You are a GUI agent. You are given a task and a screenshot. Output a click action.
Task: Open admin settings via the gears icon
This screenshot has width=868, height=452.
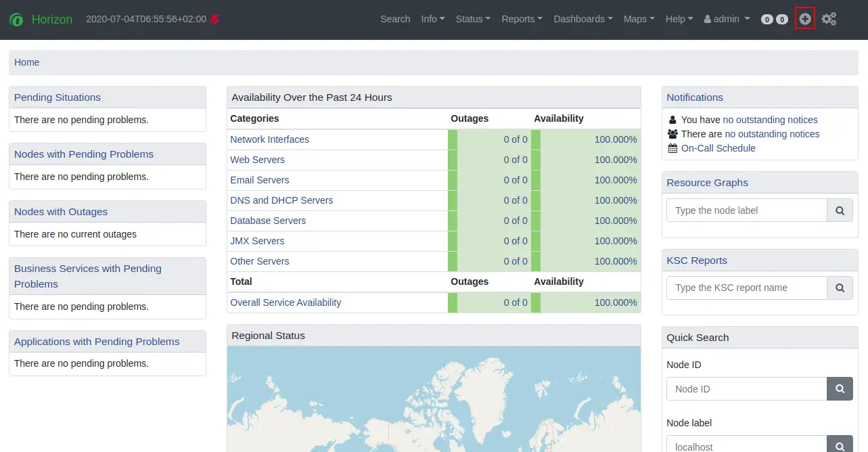(829, 19)
